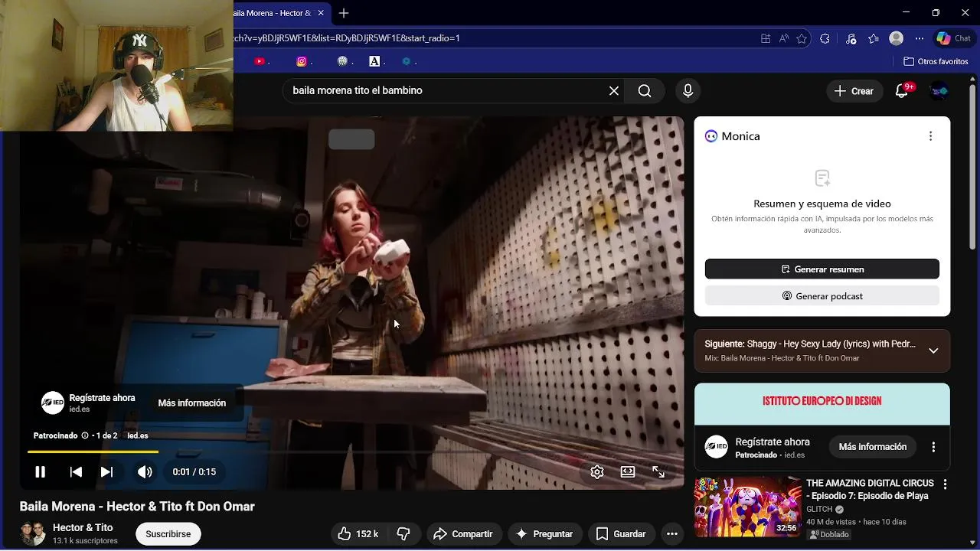Open ied.es link beside Patrocinado

(138, 435)
